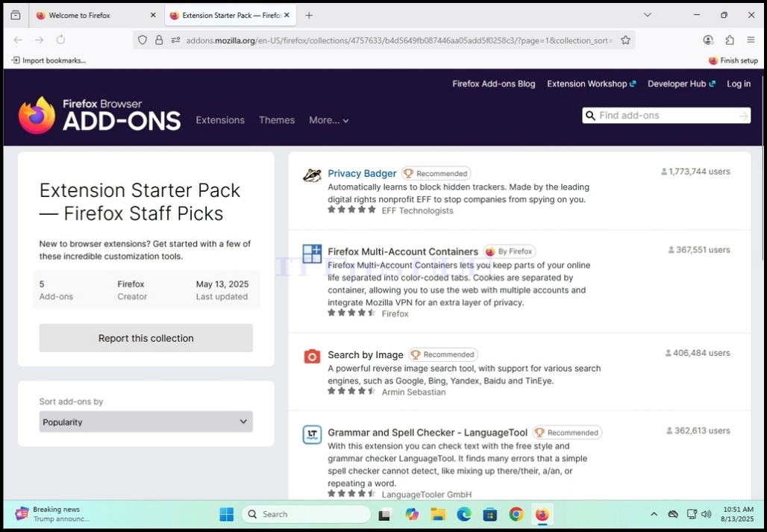Open Task View on taskbar

pos(386,514)
